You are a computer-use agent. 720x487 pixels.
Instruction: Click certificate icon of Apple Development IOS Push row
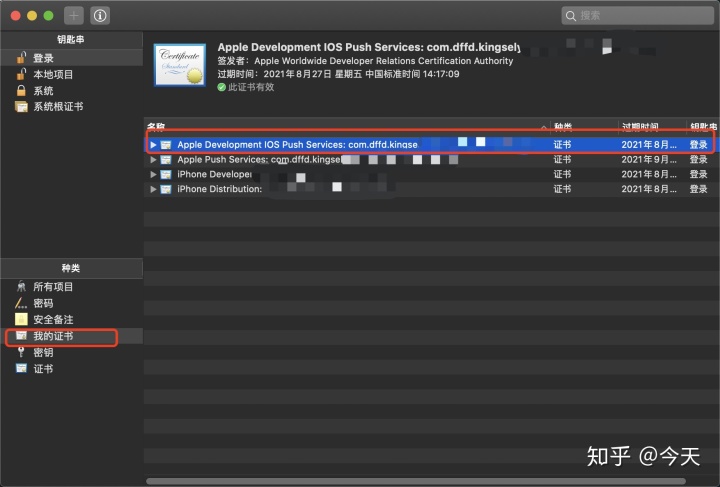pos(166,145)
